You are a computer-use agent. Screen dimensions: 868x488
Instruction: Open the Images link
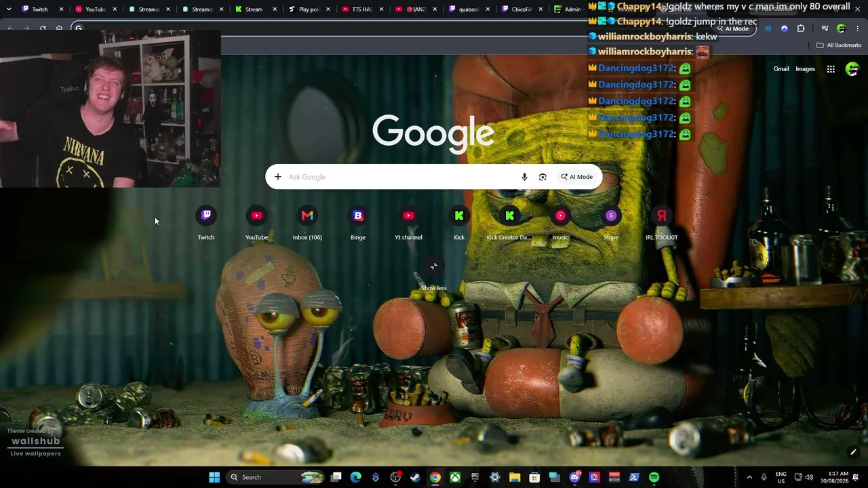805,69
